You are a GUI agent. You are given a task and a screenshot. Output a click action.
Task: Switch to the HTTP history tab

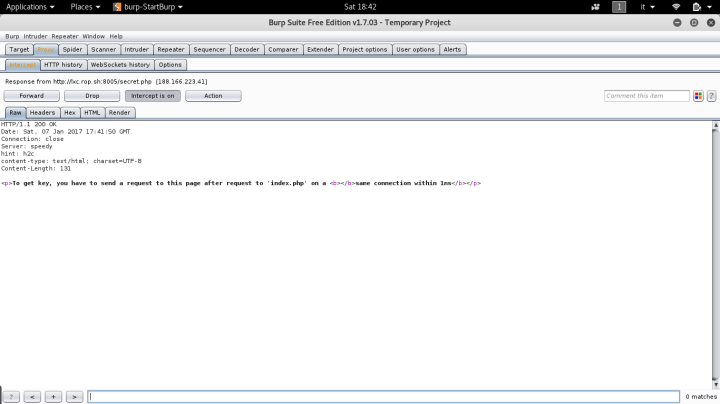click(63, 64)
